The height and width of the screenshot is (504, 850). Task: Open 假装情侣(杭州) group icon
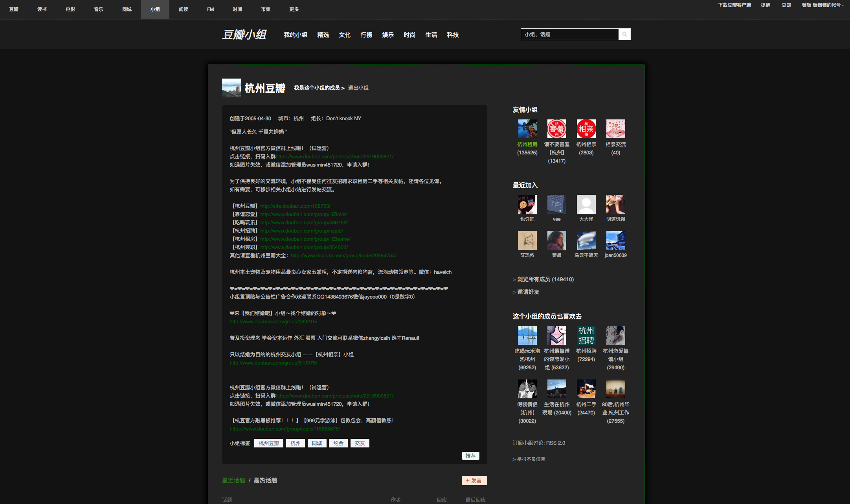coord(527,389)
